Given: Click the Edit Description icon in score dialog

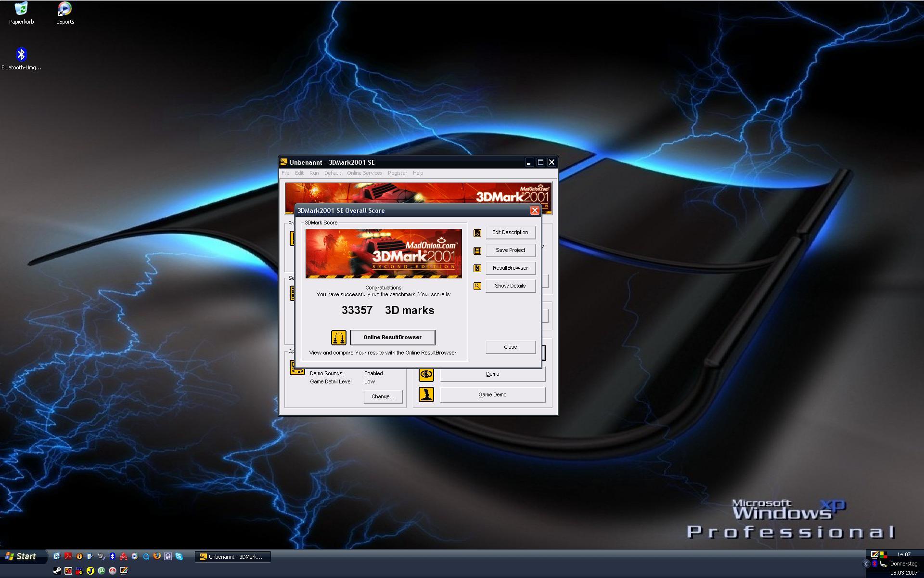Looking at the screenshot, I should 477,233.
